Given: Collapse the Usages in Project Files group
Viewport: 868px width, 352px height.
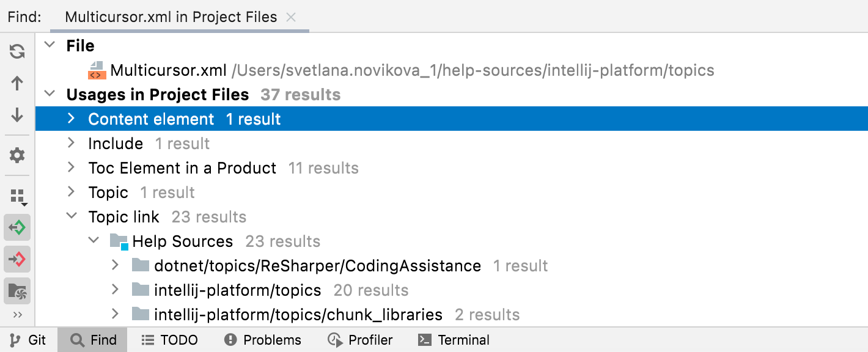Looking at the screenshot, I should 50,94.
